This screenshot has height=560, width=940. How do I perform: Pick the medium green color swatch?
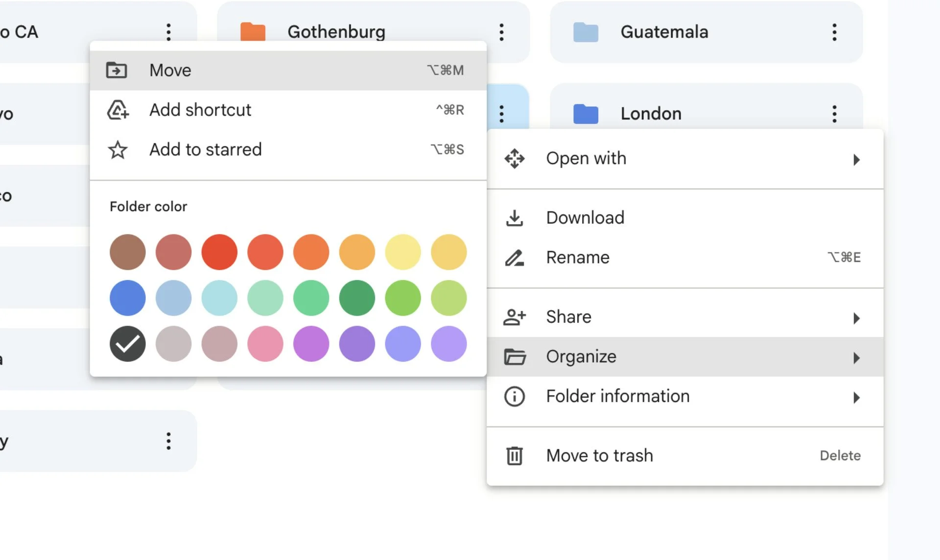click(x=311, y=298)
